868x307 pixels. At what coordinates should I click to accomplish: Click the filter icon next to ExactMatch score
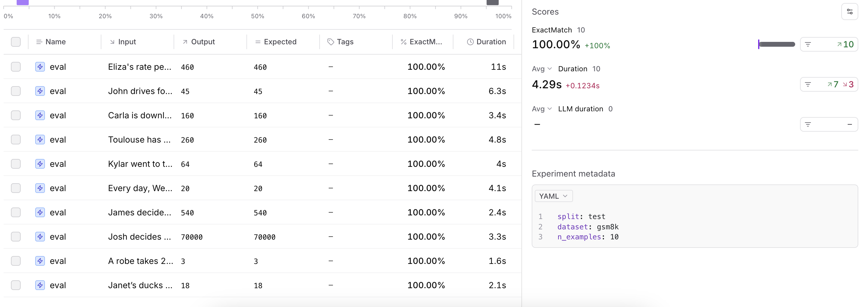click(808, 44)
